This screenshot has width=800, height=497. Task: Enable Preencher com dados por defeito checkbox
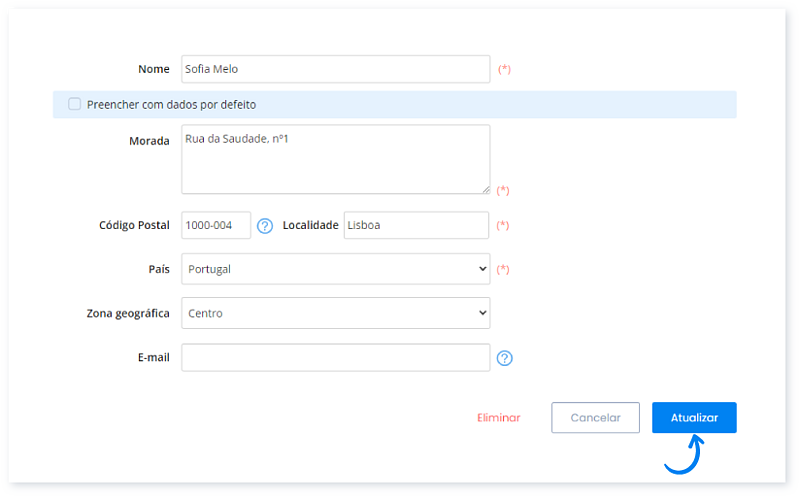coord(75,104)
